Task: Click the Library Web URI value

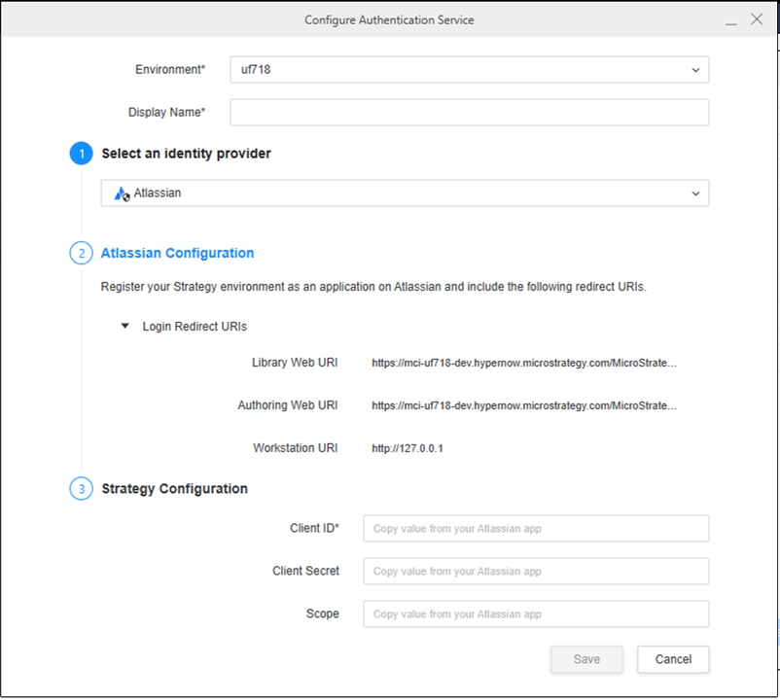Action: click(523, 363)
